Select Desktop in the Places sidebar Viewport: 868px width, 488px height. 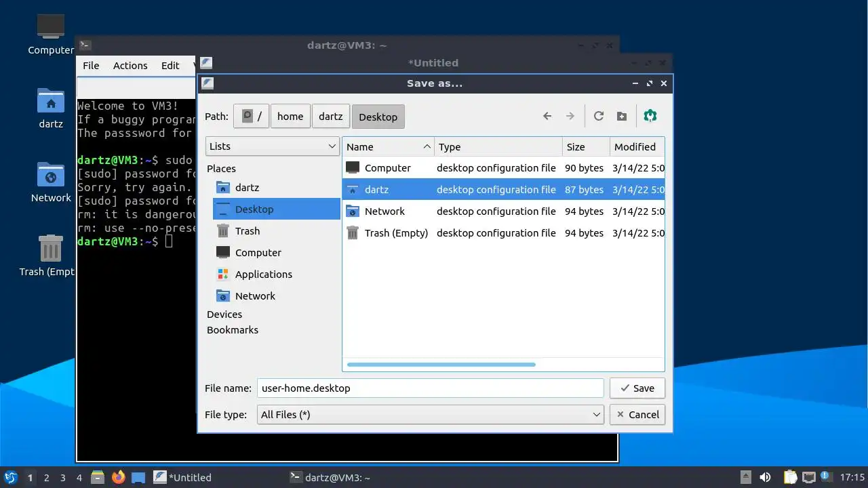point(277,209)
